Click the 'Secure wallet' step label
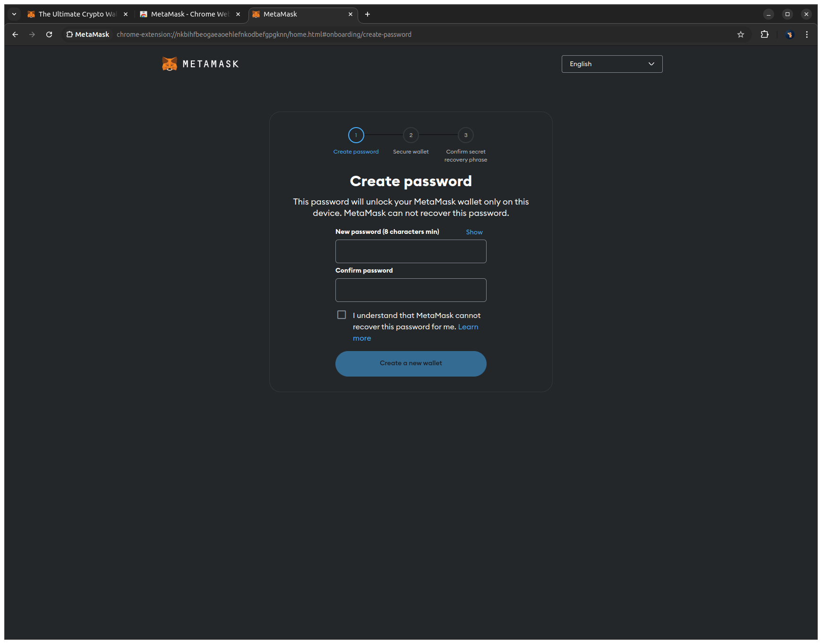822x644 pixels. [411, 152]
